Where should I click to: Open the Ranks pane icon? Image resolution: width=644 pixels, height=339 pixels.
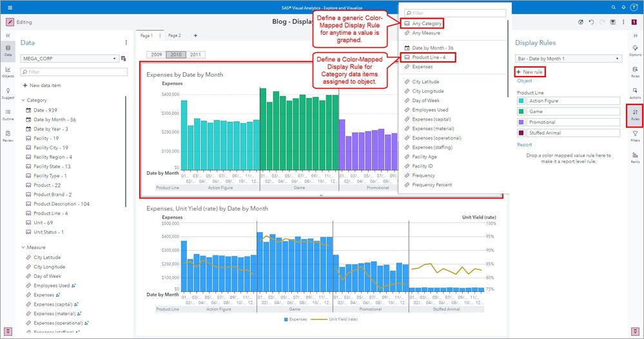635,158
